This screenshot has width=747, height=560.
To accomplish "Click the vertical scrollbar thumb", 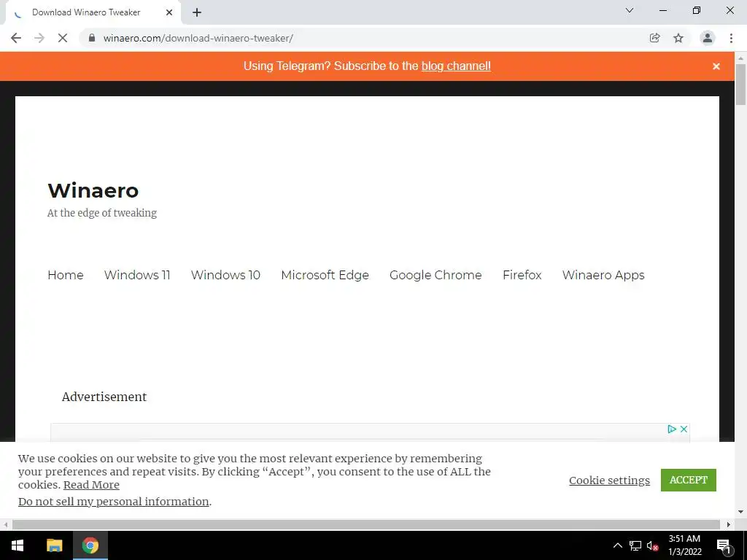I will pos(740,85).
